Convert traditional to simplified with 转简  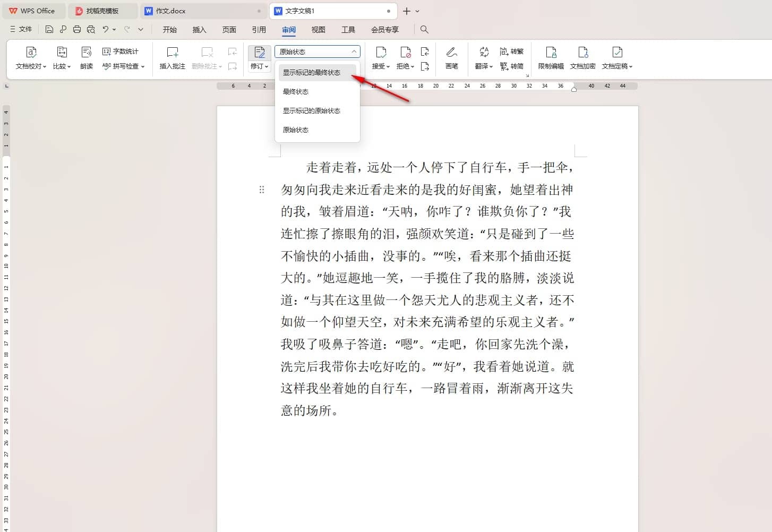(x=511, y=66)
